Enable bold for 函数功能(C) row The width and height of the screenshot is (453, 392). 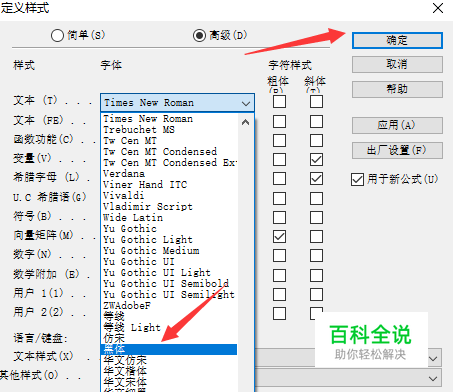[x=279, y=140]
